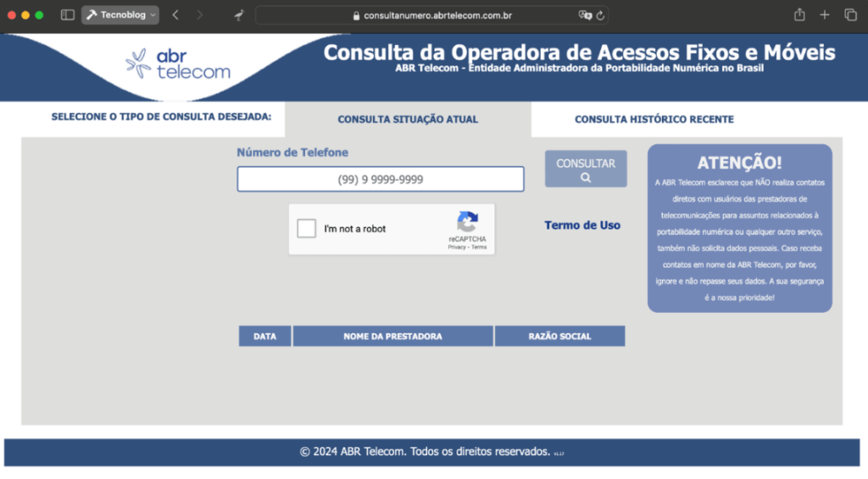Click the RAZÃO SOCIAL column header

pos(559,336)
